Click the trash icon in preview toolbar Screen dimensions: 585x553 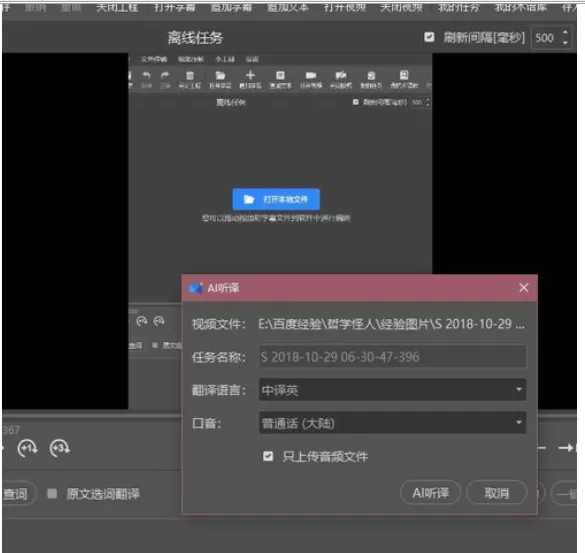[190, 76]
